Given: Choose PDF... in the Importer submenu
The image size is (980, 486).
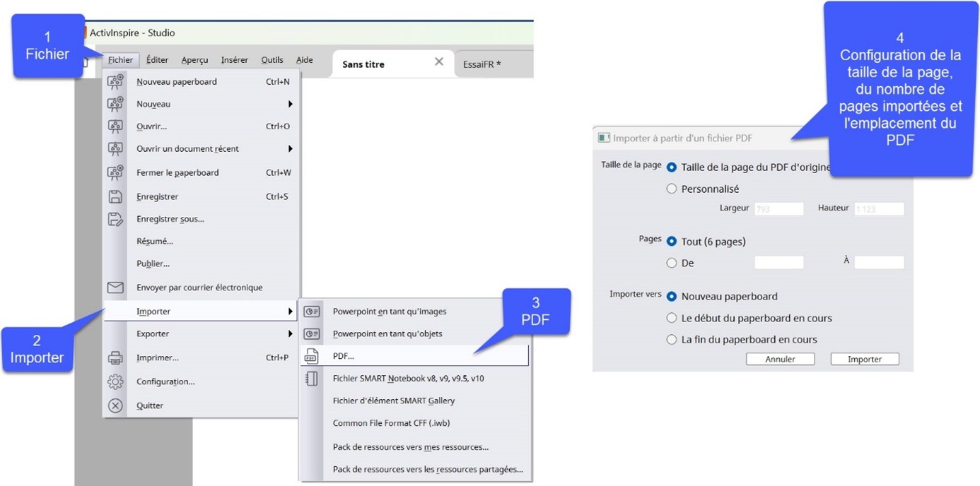Looking at the screenshot, I should coord(414,356).
